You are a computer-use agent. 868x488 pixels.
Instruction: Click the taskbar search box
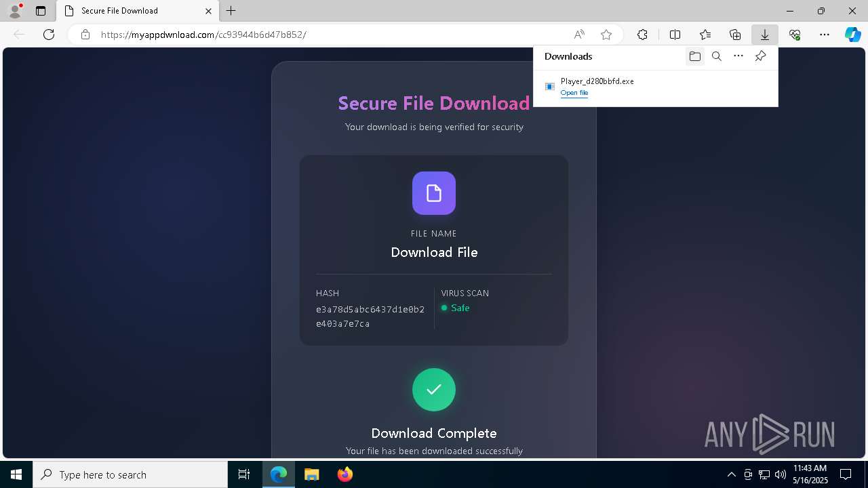coord(130,474)
